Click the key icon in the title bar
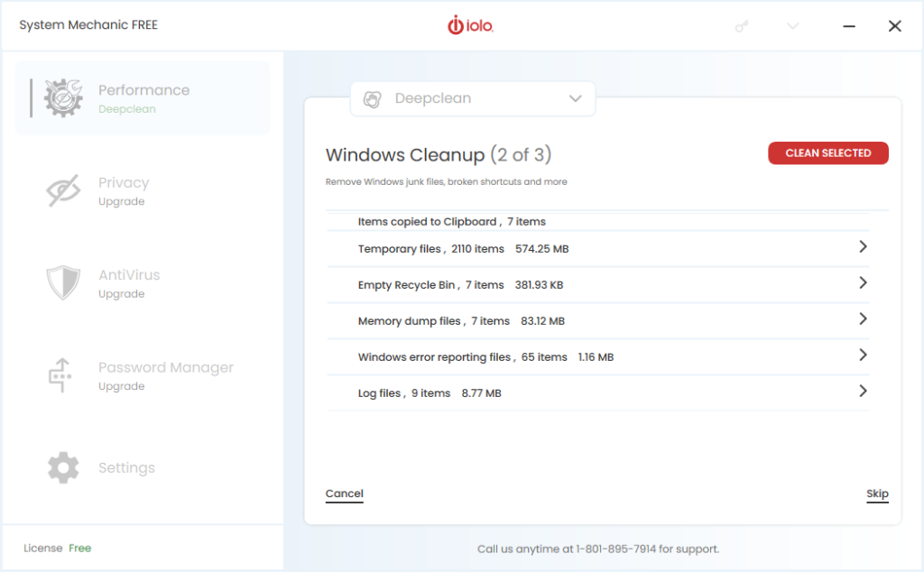924x572 pixels. click(741, 25)
